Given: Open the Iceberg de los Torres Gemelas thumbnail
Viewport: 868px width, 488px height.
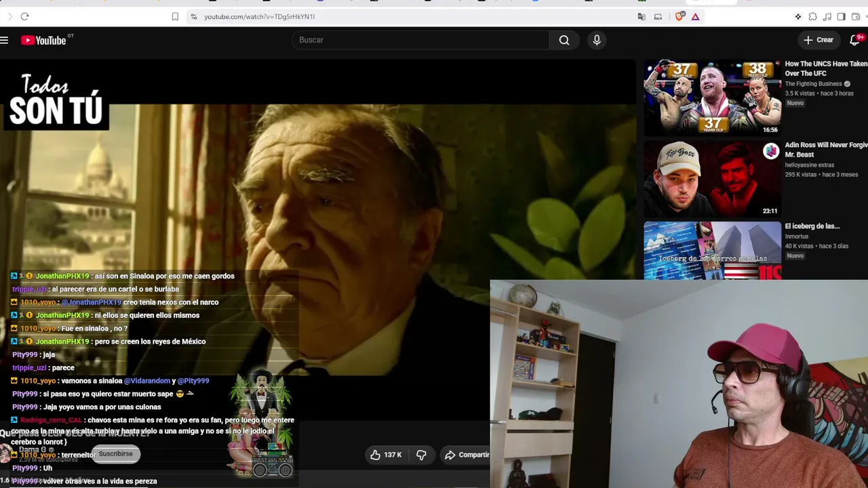Looking at the screenshot, I should pos(712,250).
